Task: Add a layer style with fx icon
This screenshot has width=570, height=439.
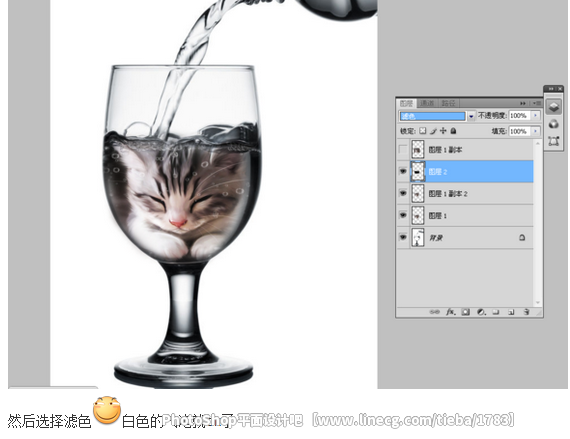Action: click(x=451, y=312)
